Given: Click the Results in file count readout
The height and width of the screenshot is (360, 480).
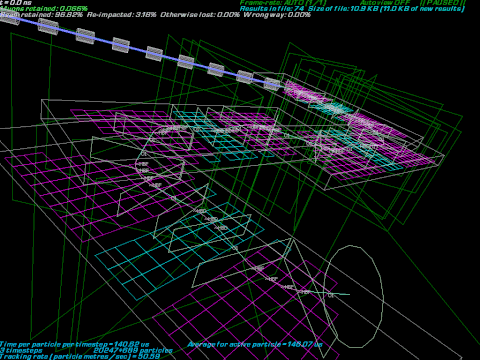Looking at the screenshot, I should [x=272, y=9].
